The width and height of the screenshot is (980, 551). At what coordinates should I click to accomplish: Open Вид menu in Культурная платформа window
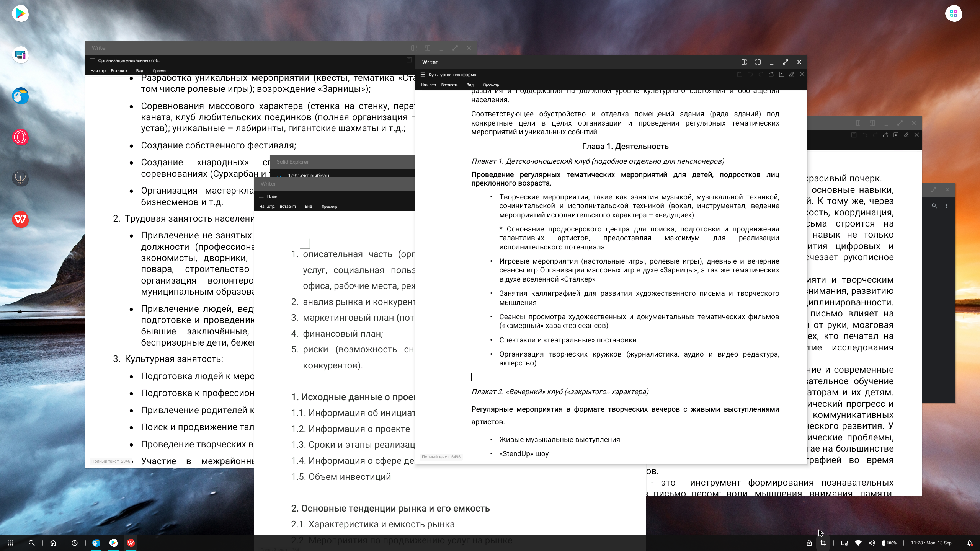click(x=470, y=85)
